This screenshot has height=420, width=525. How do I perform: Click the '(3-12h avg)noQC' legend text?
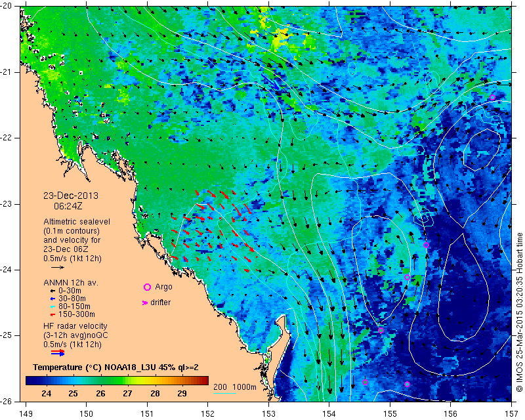[x=75, y=335]
